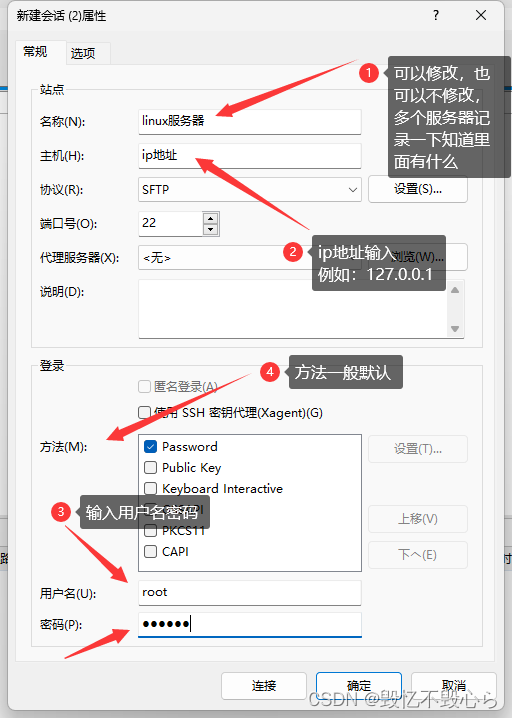512x718 pixels.
Task: Open the 代理服务器 proxy dropdown
Action: pos(250,257)
